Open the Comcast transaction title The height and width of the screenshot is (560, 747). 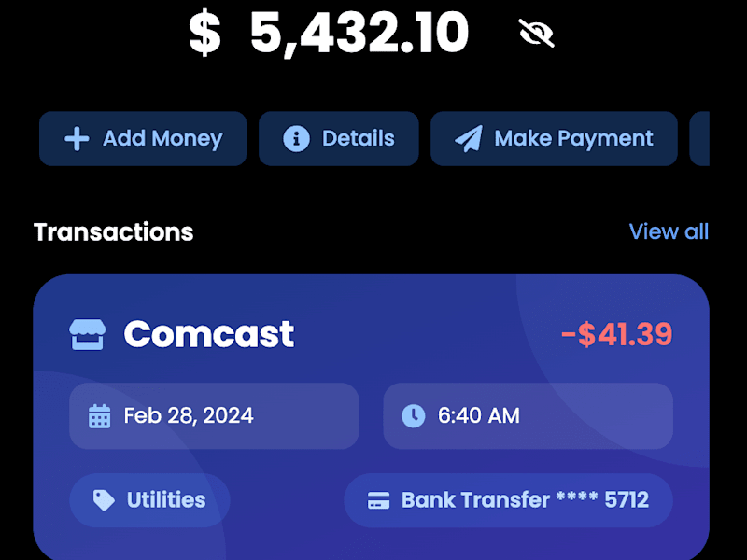coord(208,334)
